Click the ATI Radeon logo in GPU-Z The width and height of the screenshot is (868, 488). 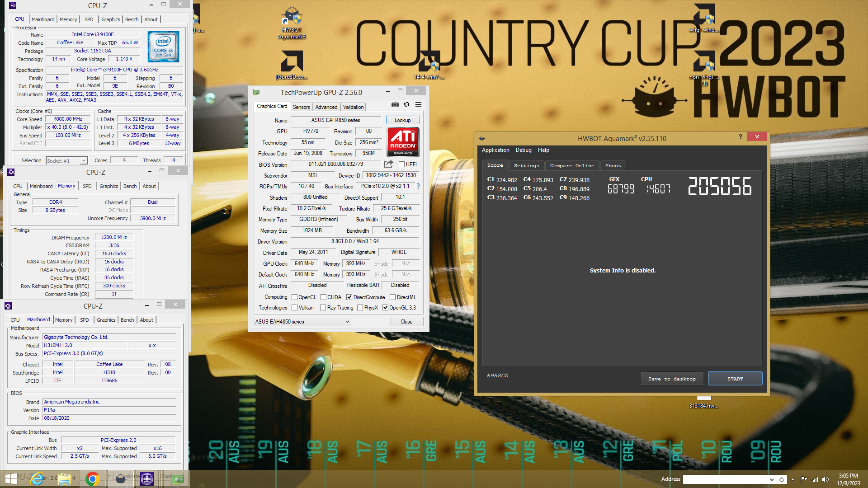click(403, 142)
